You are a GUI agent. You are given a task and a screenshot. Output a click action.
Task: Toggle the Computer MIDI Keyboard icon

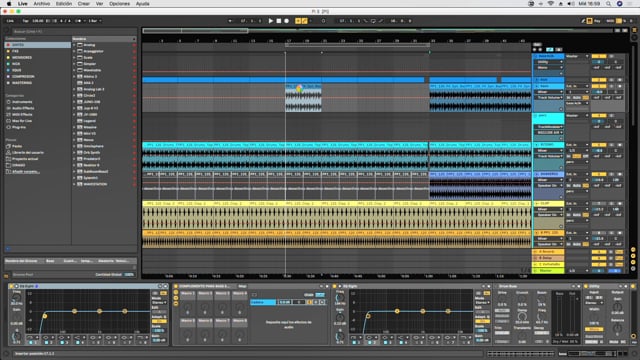pyautogui.click(x=589, y=21)
